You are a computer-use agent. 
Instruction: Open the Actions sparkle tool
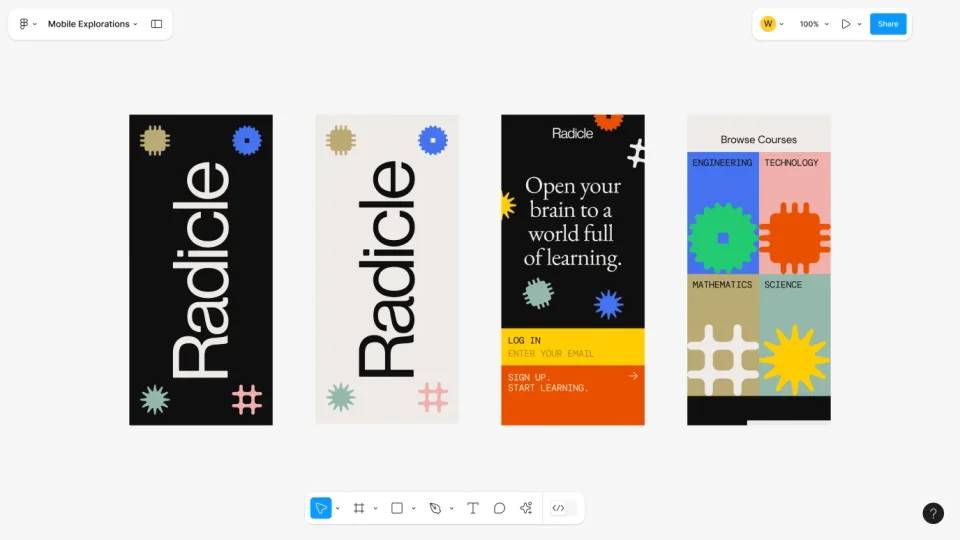(x=526, y=508)
